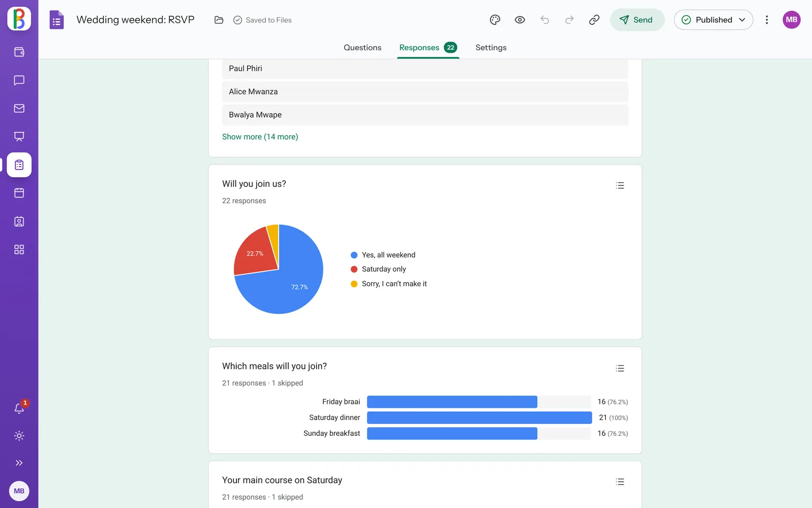Click Saved to Files status

[262, 20]
